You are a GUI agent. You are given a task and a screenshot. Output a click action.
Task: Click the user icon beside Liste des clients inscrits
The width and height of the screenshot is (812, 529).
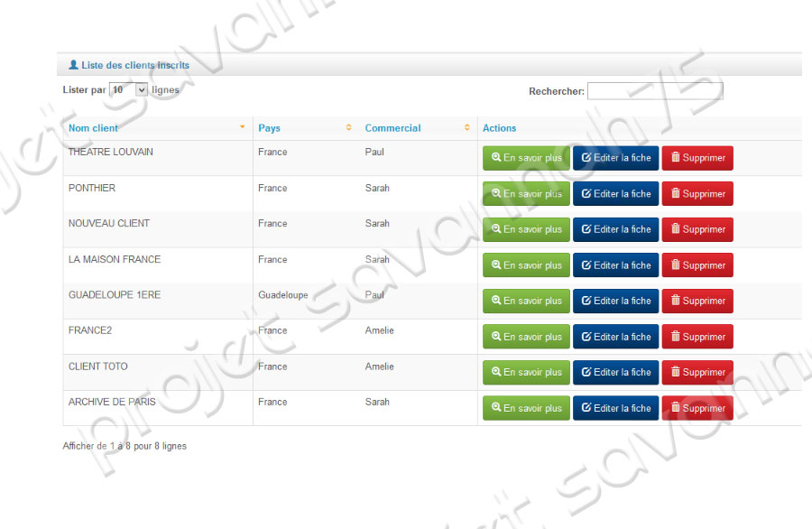[x=73, y=65]
